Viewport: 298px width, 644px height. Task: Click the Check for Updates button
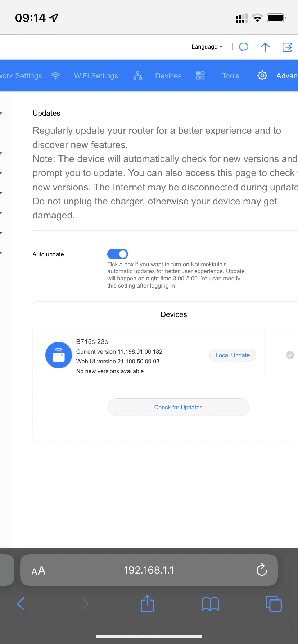178,407
